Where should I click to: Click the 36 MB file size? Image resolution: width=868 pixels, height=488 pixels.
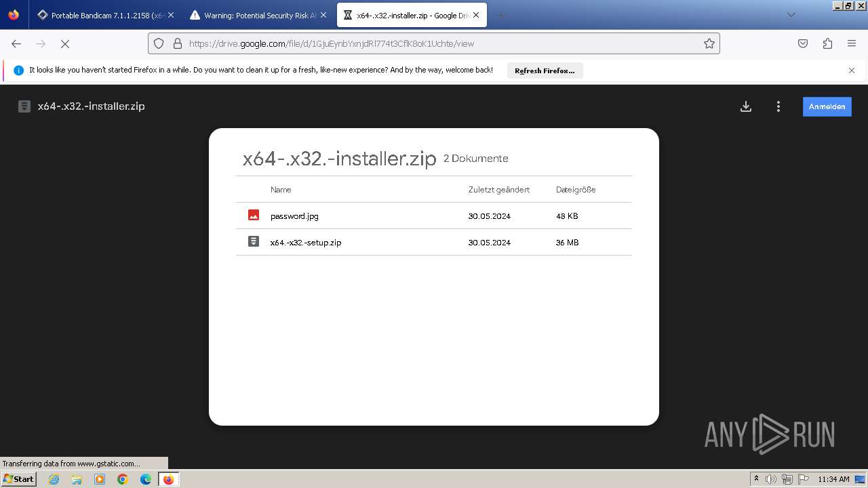(568, 243)
